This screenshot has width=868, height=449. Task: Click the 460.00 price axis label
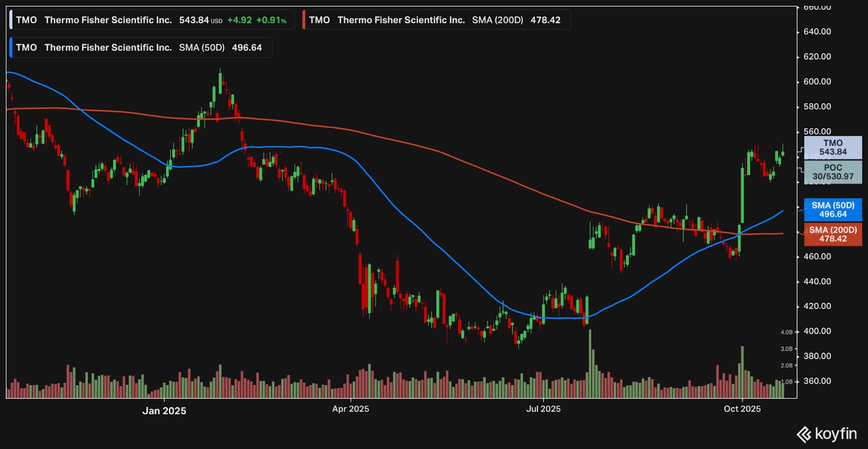click(x=817, y=256)
